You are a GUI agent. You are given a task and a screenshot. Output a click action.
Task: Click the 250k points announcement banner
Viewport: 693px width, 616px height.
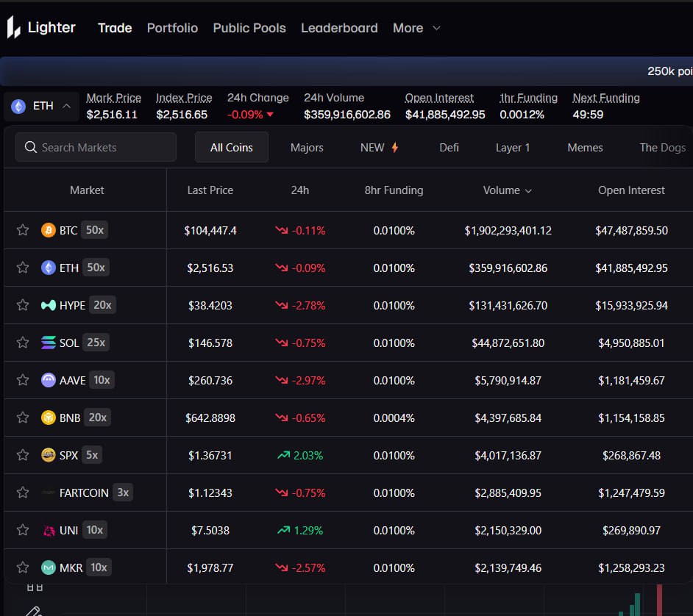pos(346,71)
